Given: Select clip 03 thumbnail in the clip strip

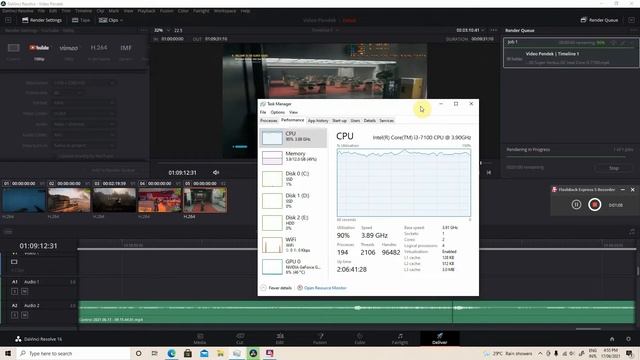Looking at the screenshot, I should tap(114, 200).
